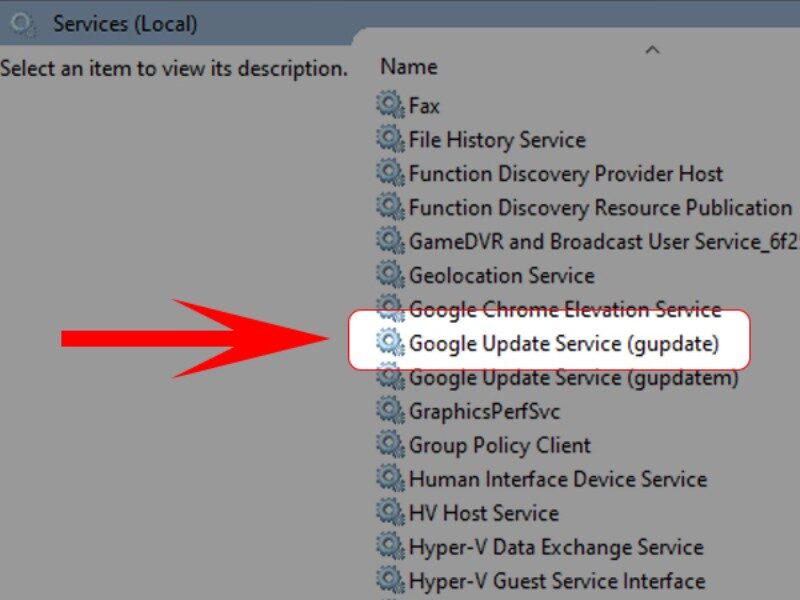Click the Services (Local) header gear icon
This screenshot has width=800, height=600.
coord(22,20)
